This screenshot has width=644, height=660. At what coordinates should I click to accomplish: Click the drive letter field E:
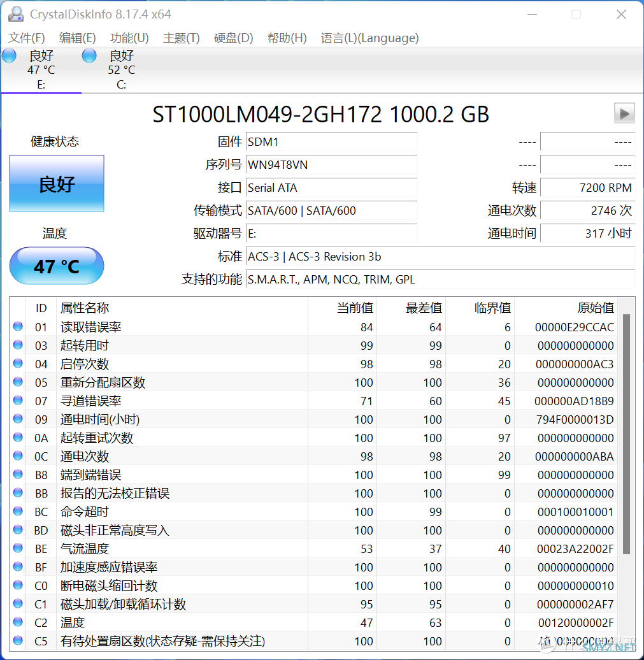pyautogui.click(x=332, y=233)
